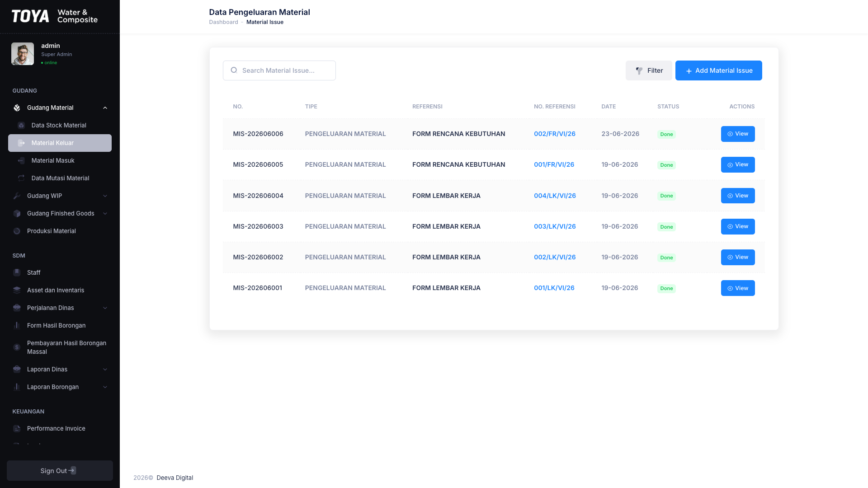The height and width of the screenshot is (488, 868).
Task: Click the Deeva Digital footer link
Action: (175, 478)
